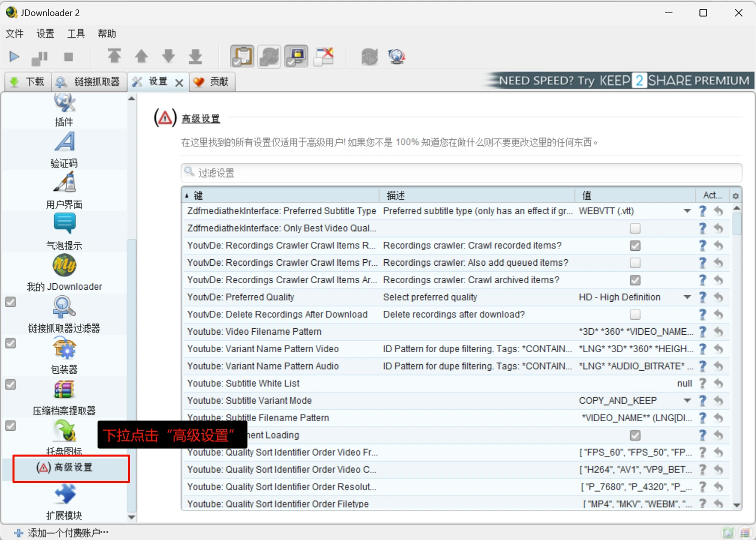
Task: Toggle 托盘图标 enable checkbox in sidebar
Action: (10, 426)
